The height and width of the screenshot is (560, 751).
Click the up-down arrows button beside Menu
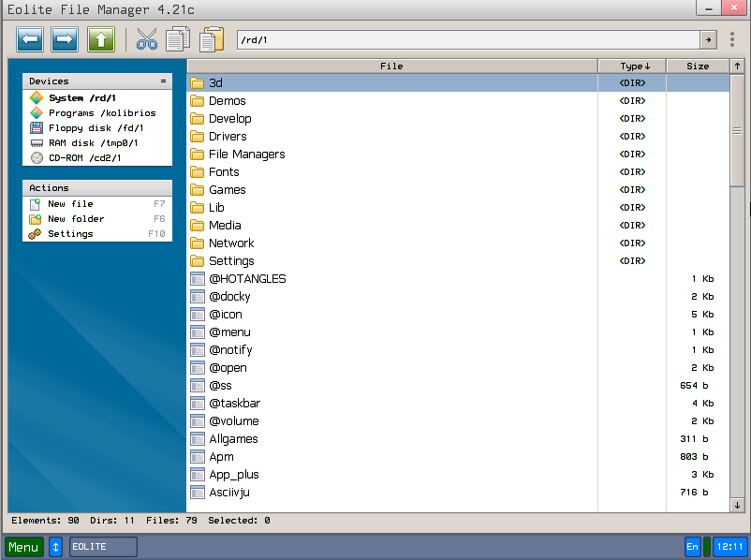[x=55, y=546]
